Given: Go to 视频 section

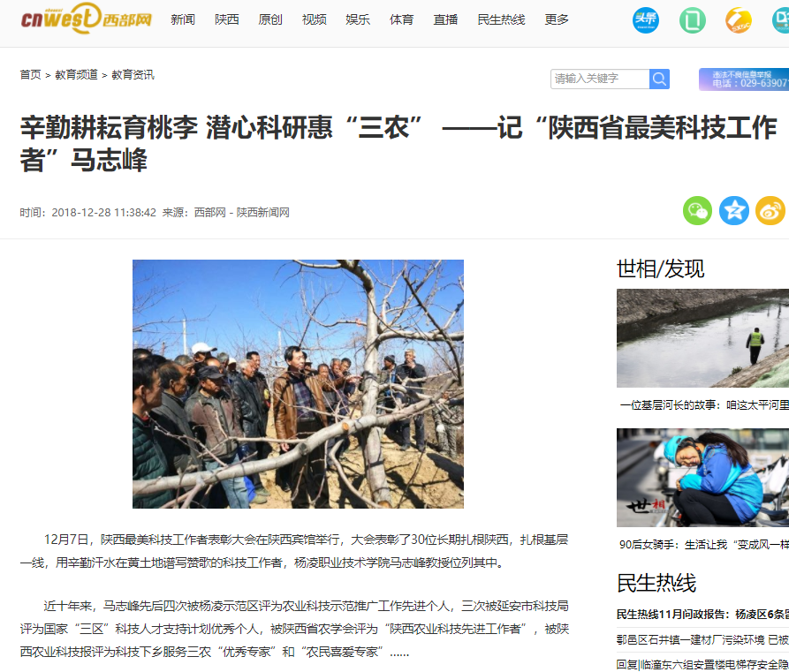Looking at the screenshot, I should click(x=314, y=19).
